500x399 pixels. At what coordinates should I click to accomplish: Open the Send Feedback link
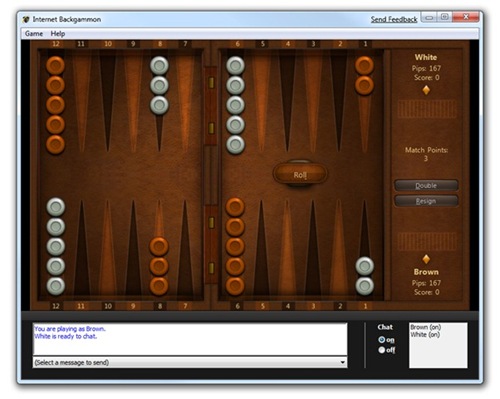tap(394, 19)
